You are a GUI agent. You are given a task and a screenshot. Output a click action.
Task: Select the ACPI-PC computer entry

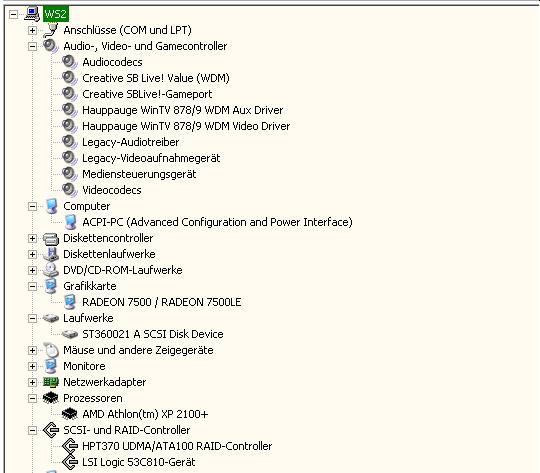point(217,222)
